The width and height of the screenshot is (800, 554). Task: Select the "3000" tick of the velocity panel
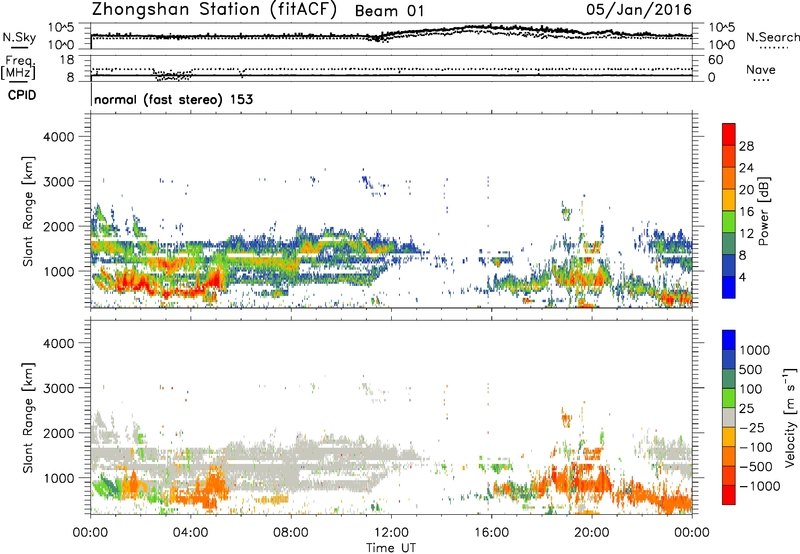[x=59, y=388]
